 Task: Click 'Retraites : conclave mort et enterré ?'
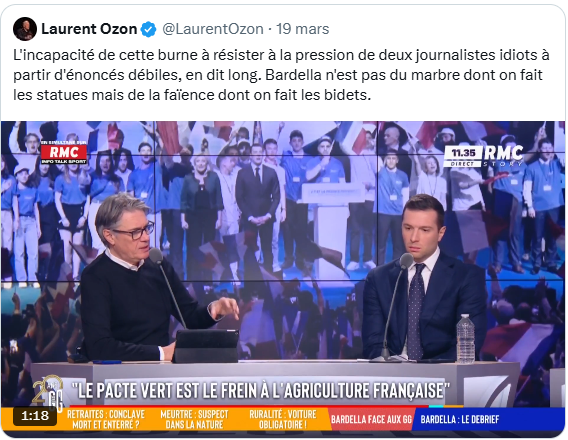coord(105,419)
